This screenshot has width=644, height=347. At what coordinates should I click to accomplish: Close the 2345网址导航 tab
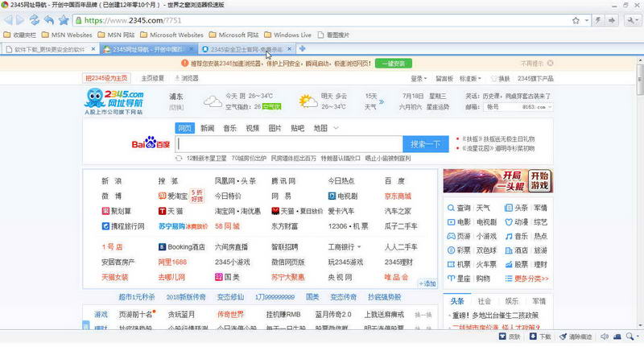[191, 49]
